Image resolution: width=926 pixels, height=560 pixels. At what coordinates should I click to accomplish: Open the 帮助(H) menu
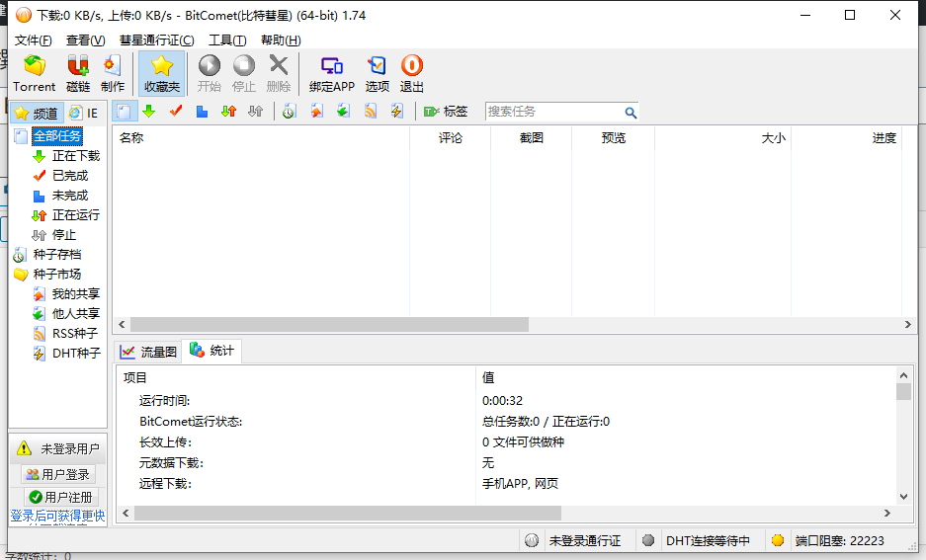click(x=281, y=40)
